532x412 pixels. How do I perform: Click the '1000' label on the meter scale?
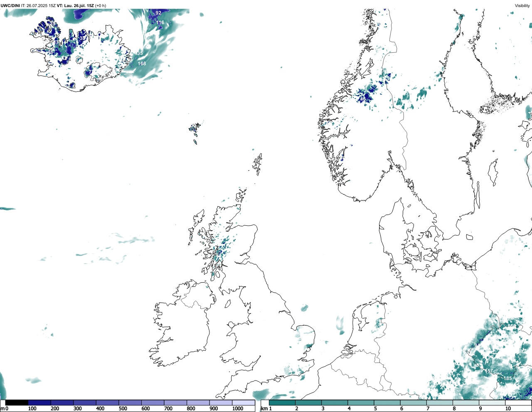pos(238,409)
